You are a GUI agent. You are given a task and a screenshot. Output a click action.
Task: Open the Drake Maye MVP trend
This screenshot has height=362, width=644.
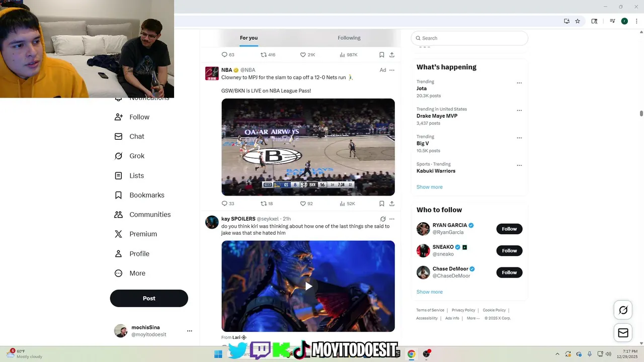click(437, 116)
